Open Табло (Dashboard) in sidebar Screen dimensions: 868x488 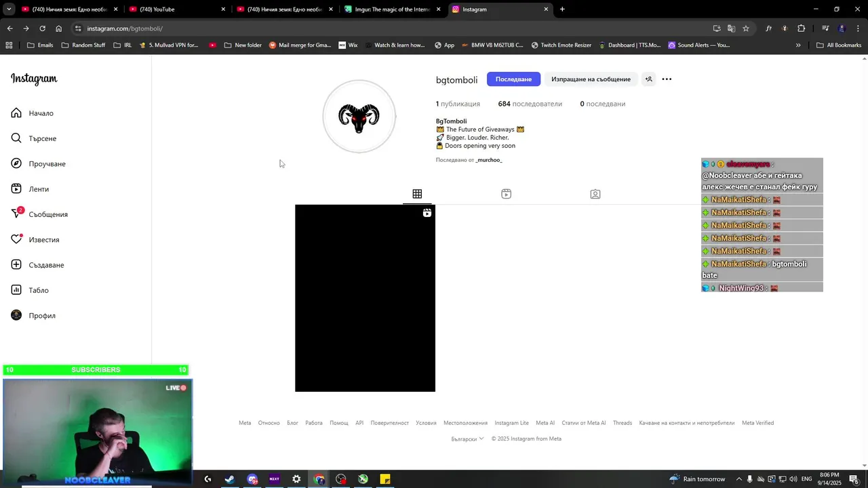(x=30, y=290)
